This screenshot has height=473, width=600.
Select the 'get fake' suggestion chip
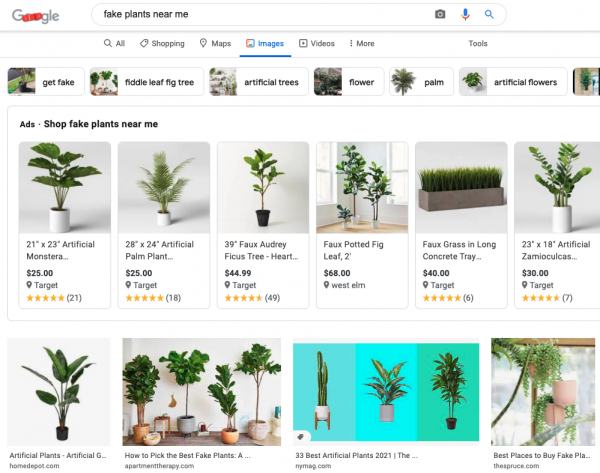coord(46,82)
